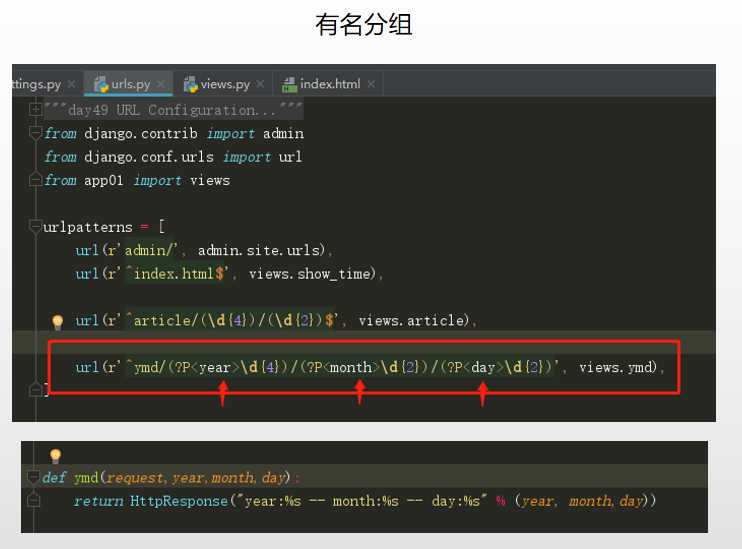This screenshot has width=742, height=549.
Task: Close the index.html tab
Action: (x=371, y=84)
